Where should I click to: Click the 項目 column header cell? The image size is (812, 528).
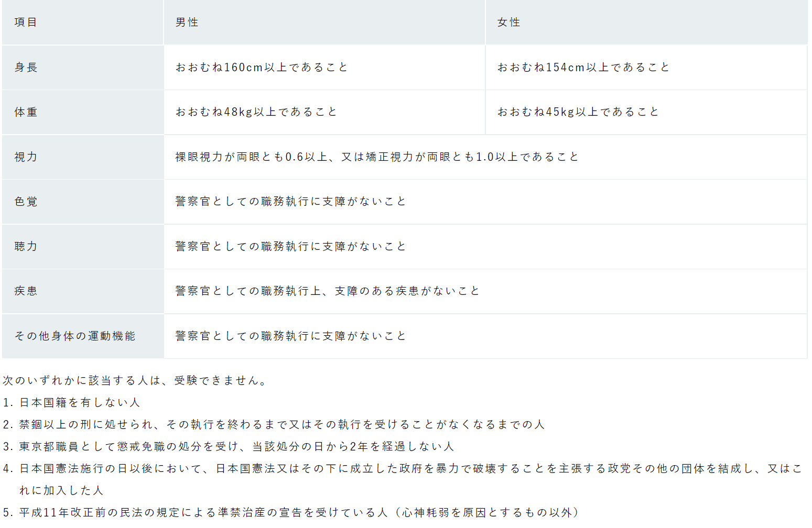tap(26, 23)
